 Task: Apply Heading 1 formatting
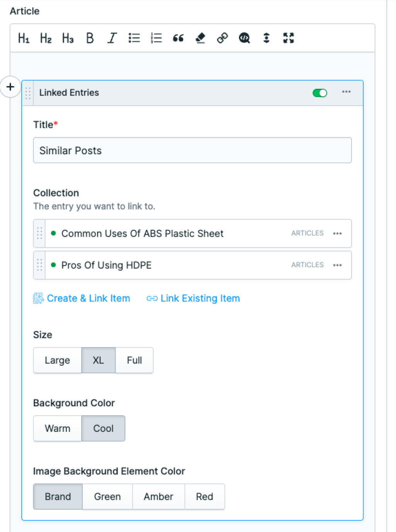click(x=23, y=38)
